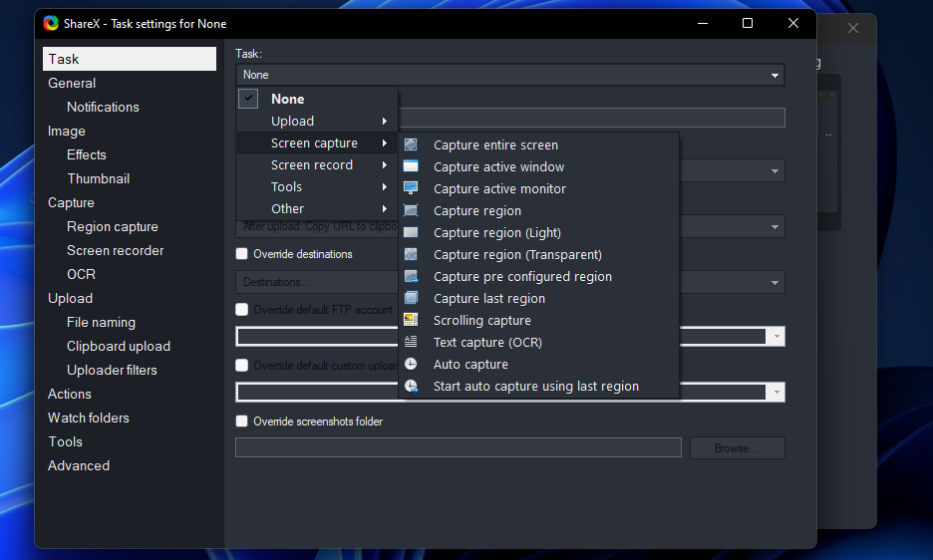Check Override screenshots folder option
933x560 pixels.
click(242, 421)
